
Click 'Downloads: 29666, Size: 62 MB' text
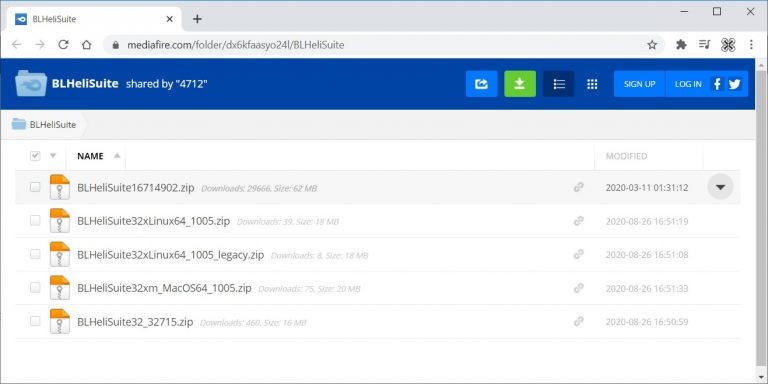(x=259, y=188)
